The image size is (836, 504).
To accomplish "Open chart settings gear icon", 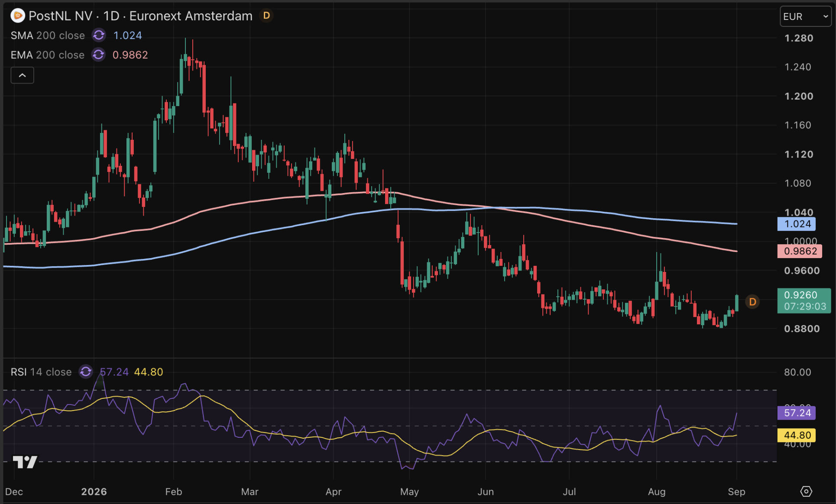I will click(x=806, y=491).
